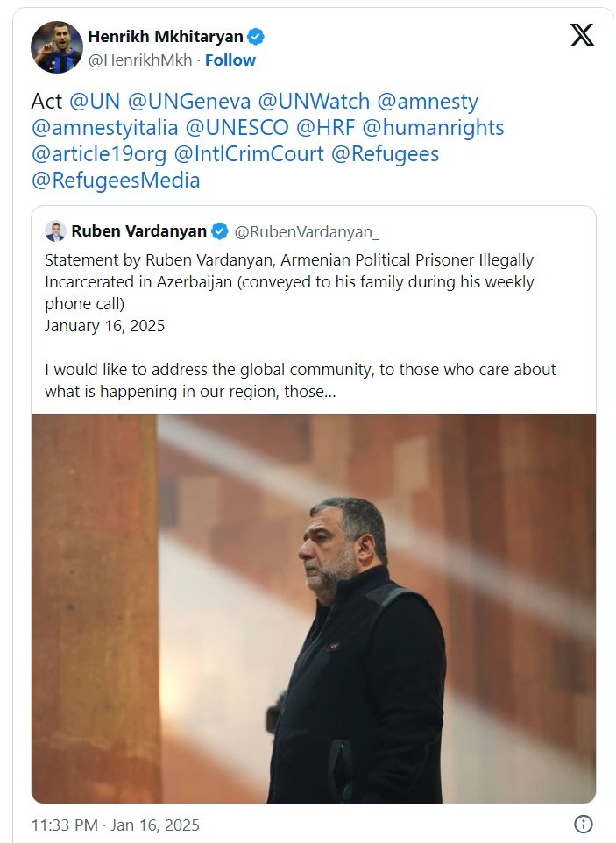Click Henrikh Mkhitaryan's verified badge
The width and height of the screenshot is (616, 843).
pyautogui.click(x=256, y=37)
